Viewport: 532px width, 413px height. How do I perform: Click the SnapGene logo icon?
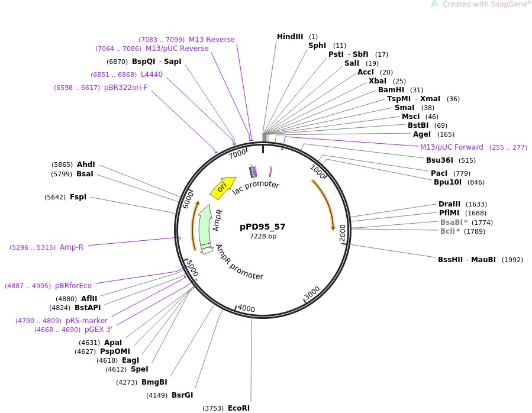pyautogui.click(x=435, y=4)
